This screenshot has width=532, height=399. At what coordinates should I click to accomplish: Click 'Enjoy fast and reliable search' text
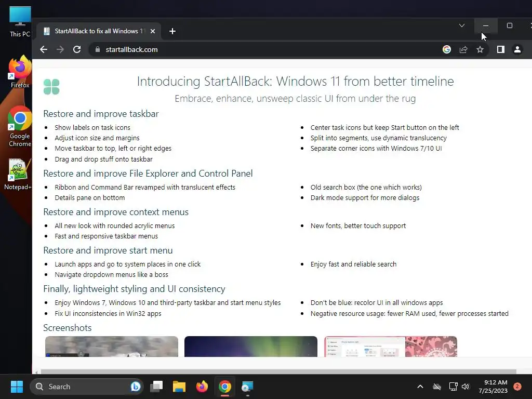tap(353, 264)
